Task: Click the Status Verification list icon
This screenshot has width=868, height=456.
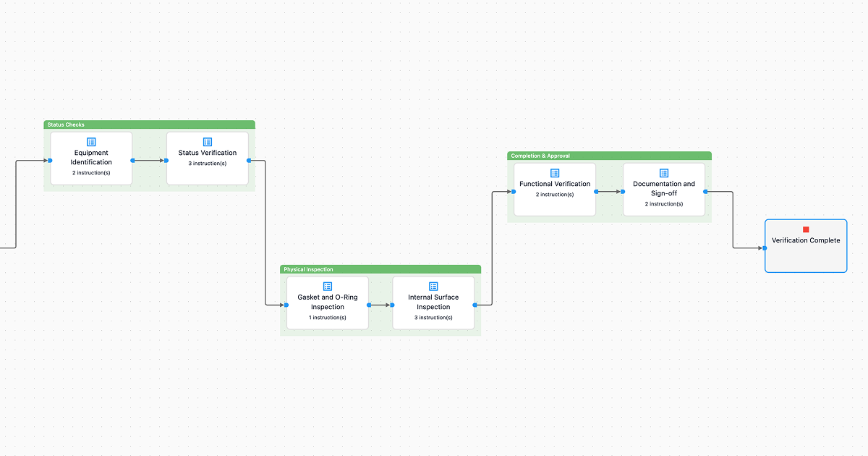Action: click(x=208, y=142)
